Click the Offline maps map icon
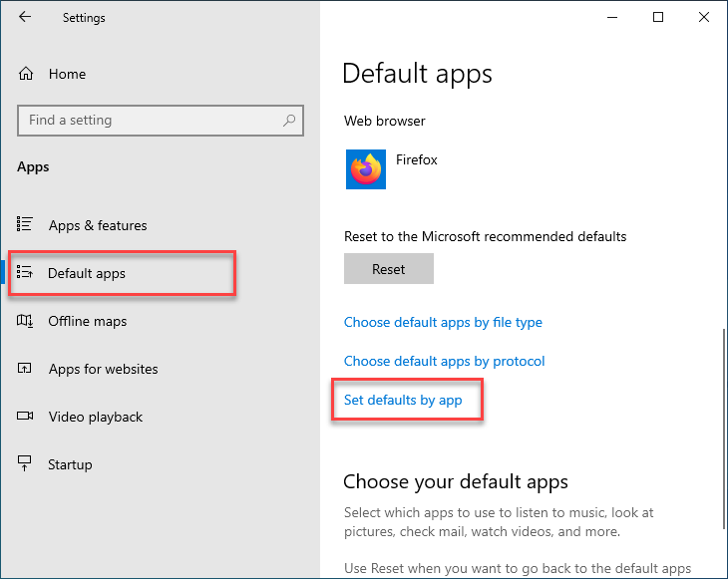Image resolution: width=728 pixels, height=579 pixels. 25,320
